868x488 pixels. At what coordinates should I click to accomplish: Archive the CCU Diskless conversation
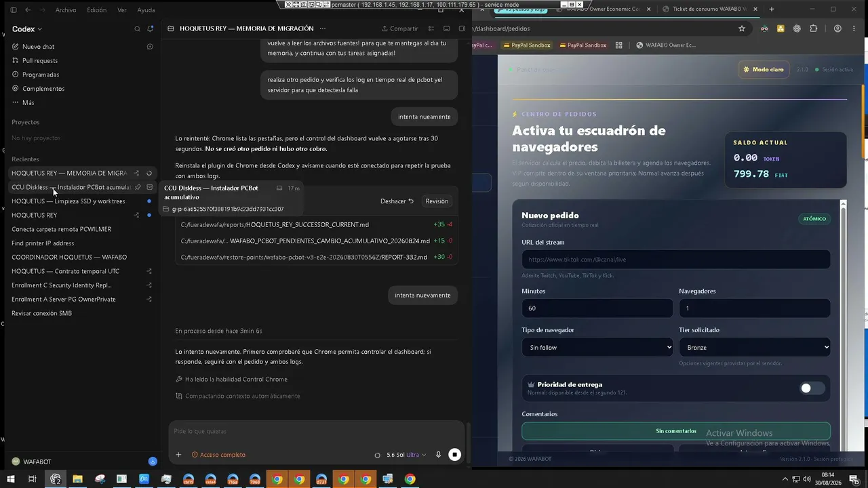click(x=150, y=187)
